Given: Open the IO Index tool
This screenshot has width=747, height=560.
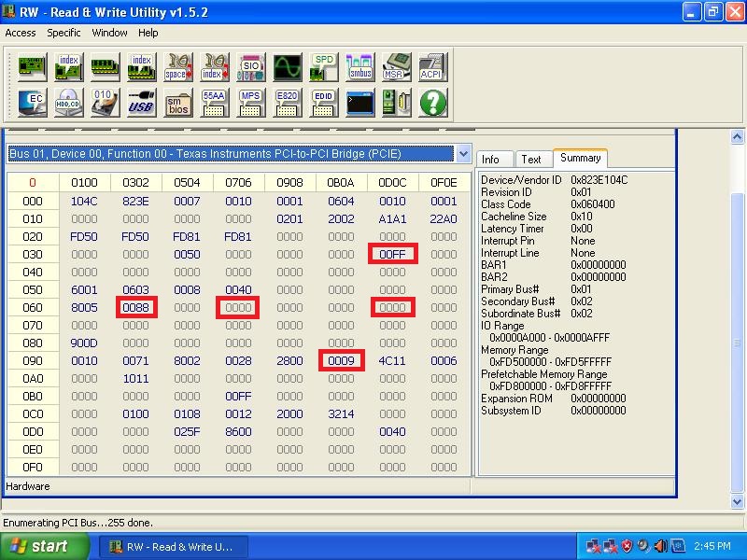Looking at the screenshot, I should tap(215, 66).
